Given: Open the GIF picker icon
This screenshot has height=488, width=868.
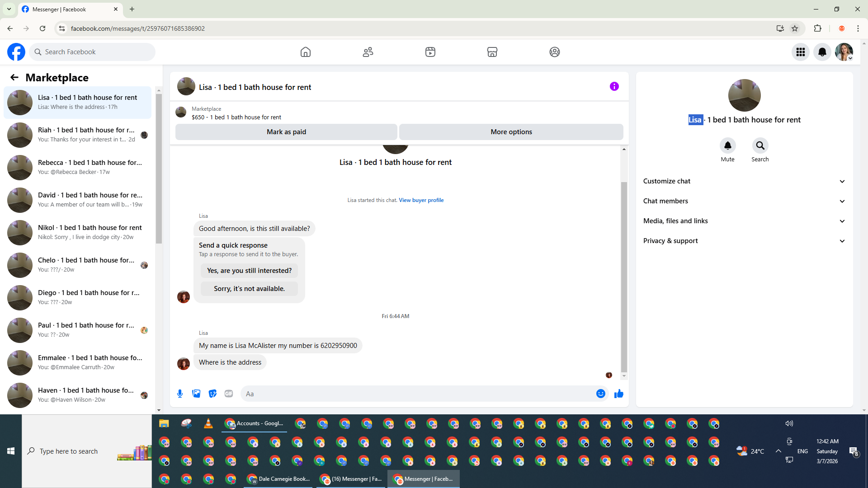Looking at the screenshot, I should (229, 394).
